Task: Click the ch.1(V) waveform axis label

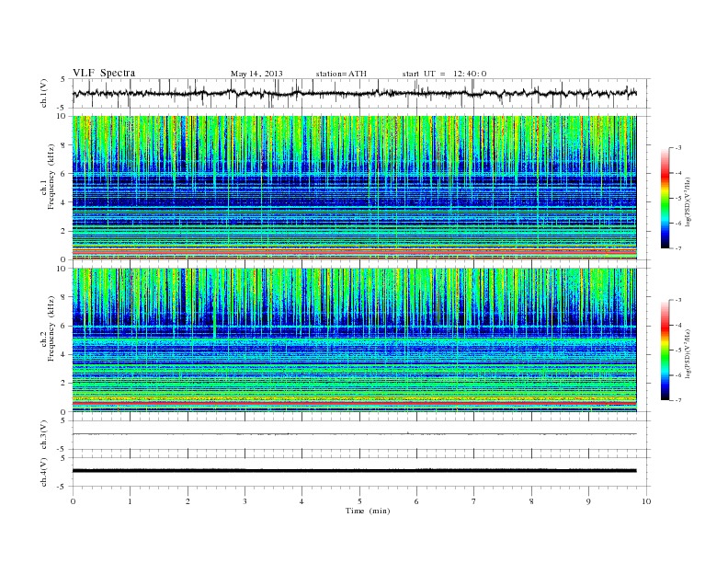Action: click(44, 93)
